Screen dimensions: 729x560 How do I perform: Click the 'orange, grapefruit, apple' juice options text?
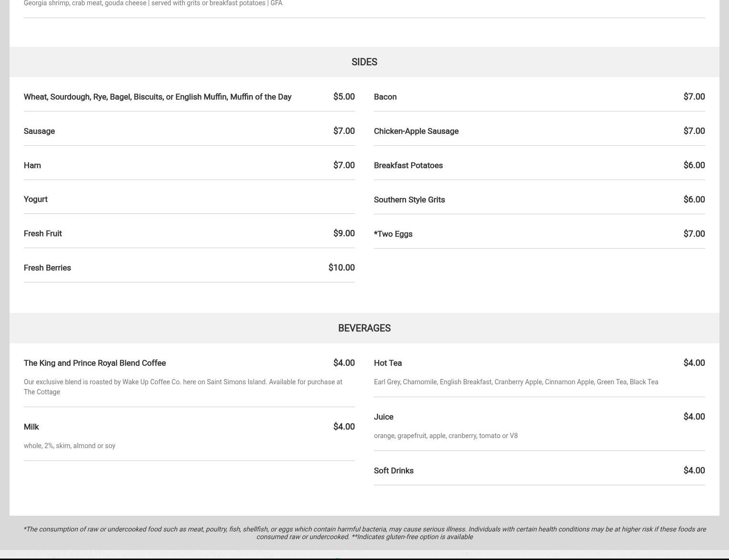[445, 436]
